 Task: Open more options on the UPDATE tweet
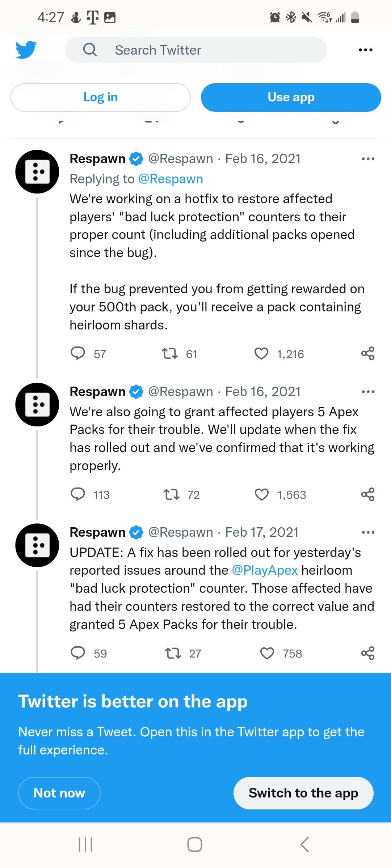(x=368, y=532)
